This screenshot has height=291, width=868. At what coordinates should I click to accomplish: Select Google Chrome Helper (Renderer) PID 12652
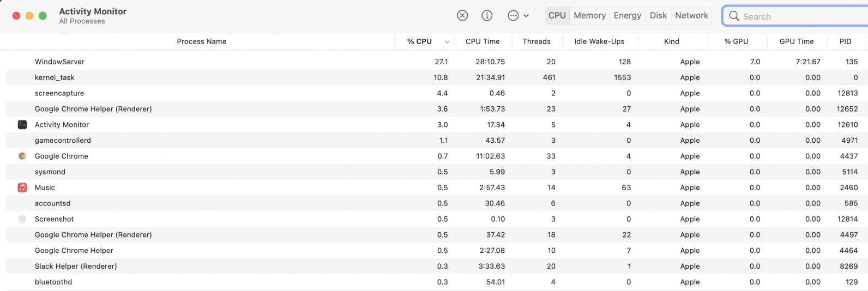pyautogui.click(x=436, y=109)
